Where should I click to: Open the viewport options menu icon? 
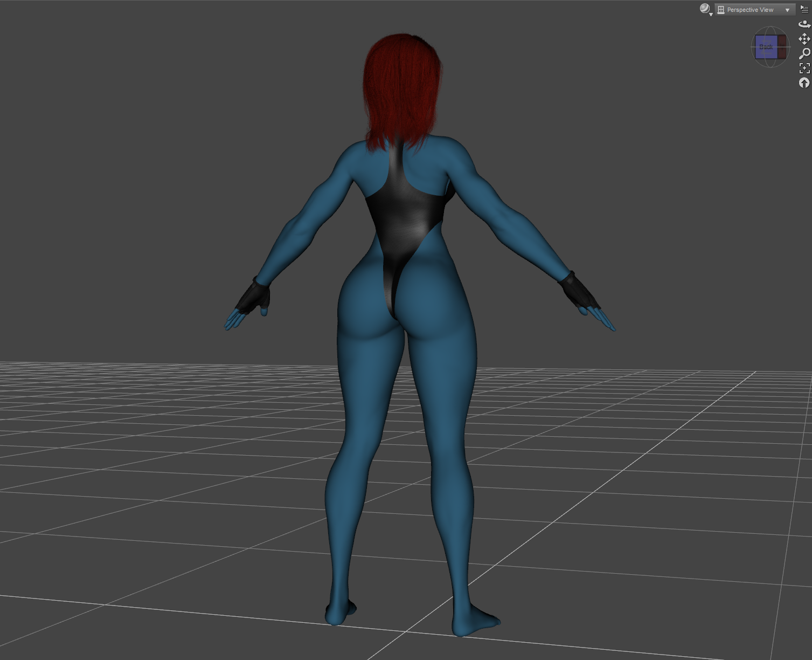804,9
